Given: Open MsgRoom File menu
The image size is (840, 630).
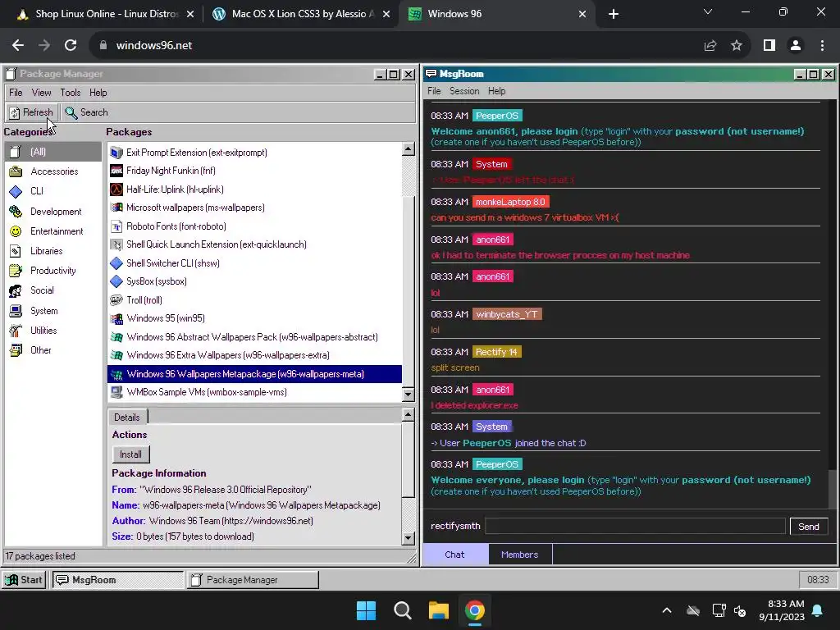Looking at the screenshot, I should tap(434, 91).
